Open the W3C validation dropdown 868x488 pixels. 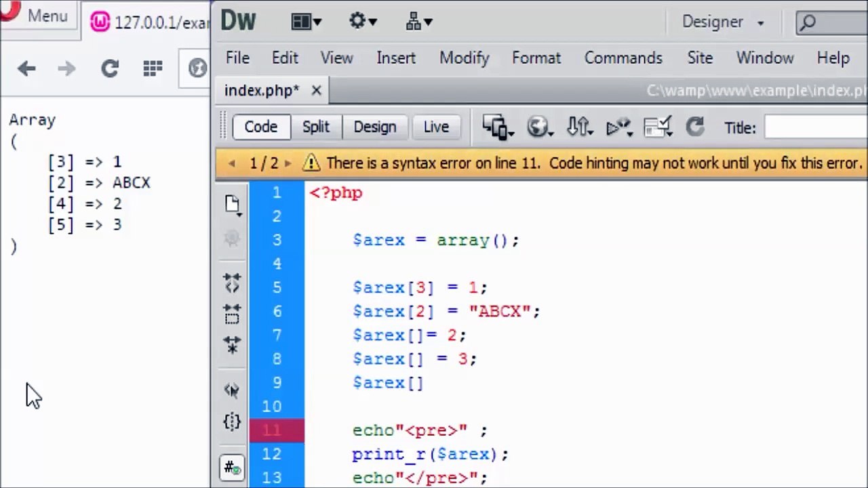619,127
